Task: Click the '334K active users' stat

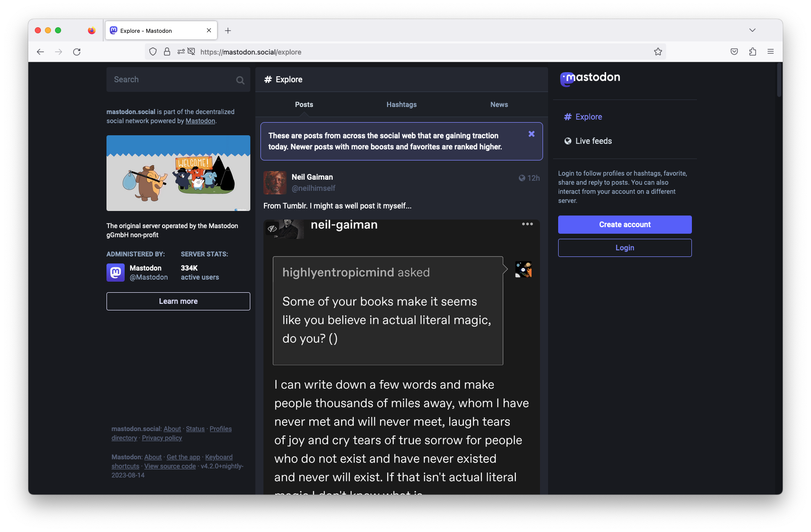Action: (200, 273)
